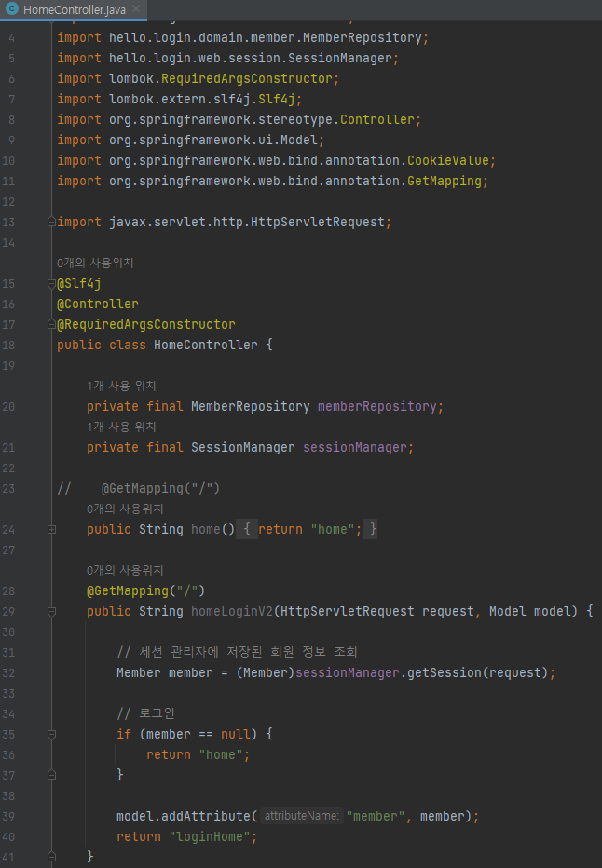Click line number 18 in the gutter
This screenshot has height=868, width=602.
[8, 345]
